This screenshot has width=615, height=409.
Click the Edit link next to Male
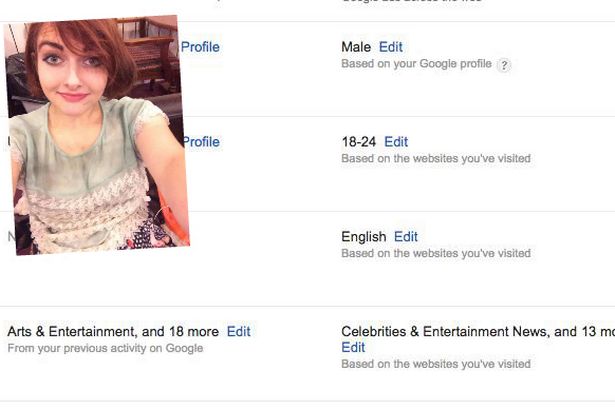[x=391, y=47]
